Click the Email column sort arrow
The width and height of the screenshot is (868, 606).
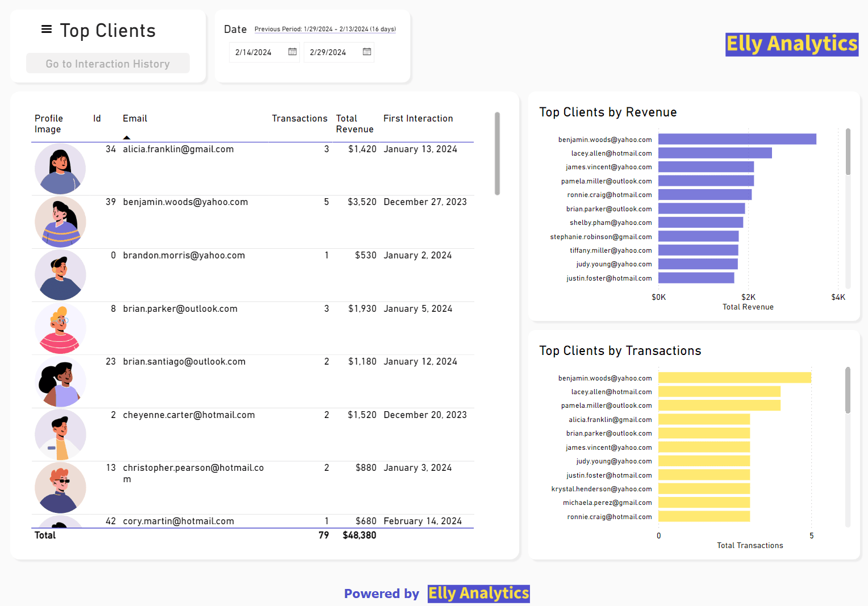pyautogui.click(x=127, y=137)
